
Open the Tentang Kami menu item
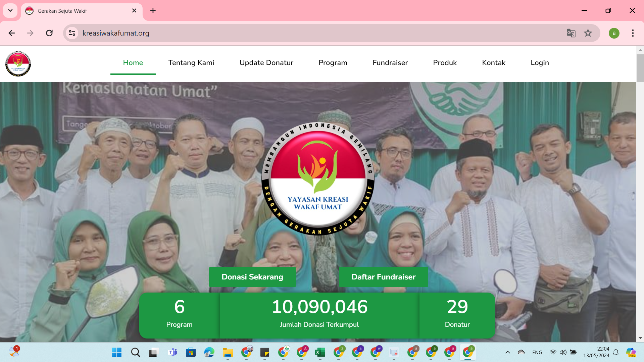[191, 63]
